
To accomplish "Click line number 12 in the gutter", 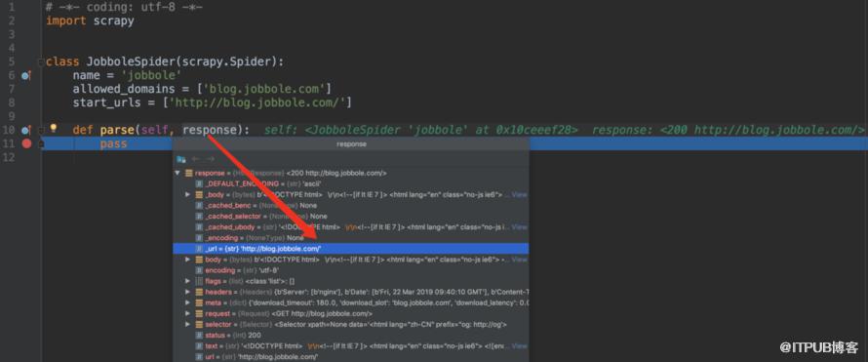I will [x=8, y=157].
